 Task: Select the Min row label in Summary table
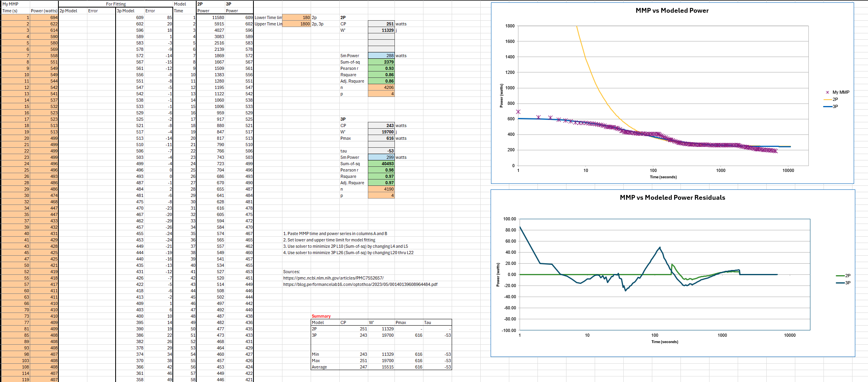[325, 354]
